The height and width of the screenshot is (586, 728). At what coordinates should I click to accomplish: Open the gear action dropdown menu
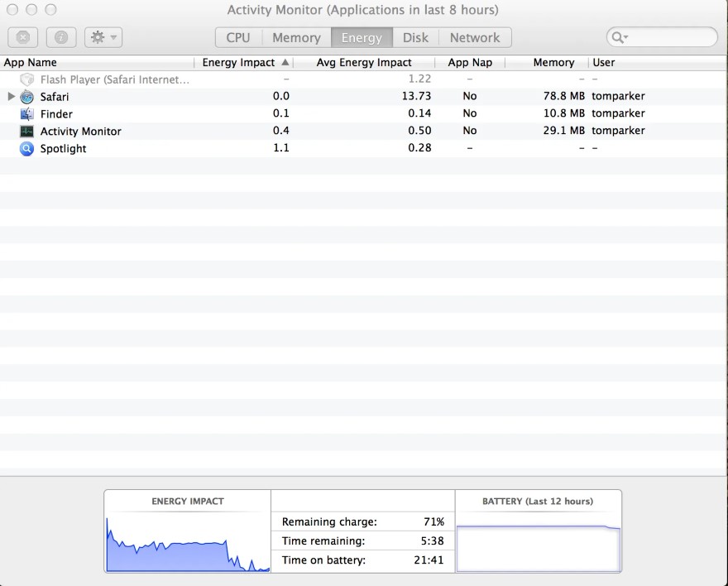[103, 37]
